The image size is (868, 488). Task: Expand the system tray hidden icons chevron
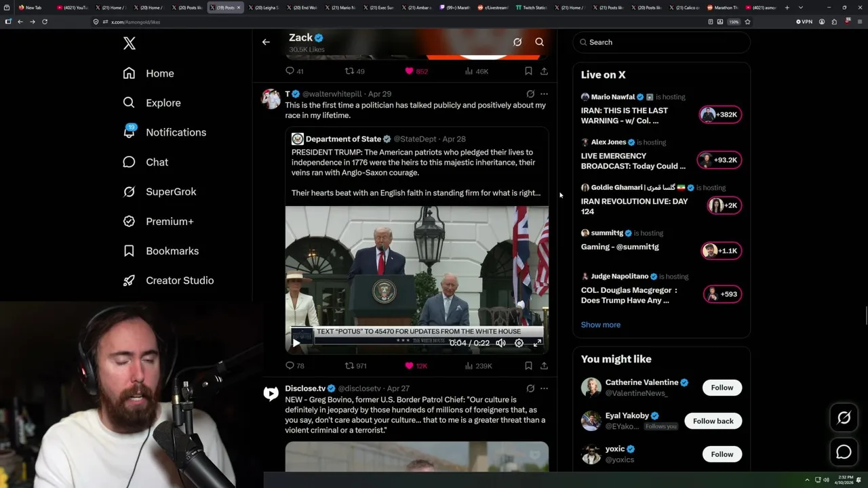coord(807,480)
